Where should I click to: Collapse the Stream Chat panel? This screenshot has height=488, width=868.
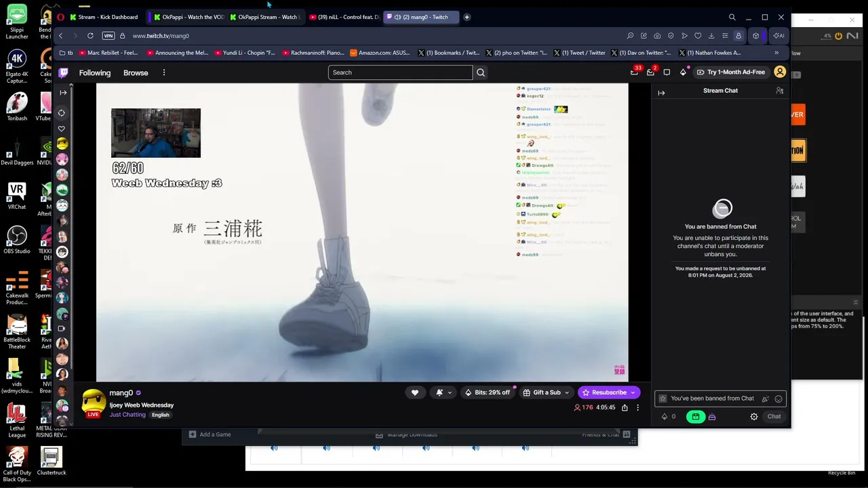point(661,92)
